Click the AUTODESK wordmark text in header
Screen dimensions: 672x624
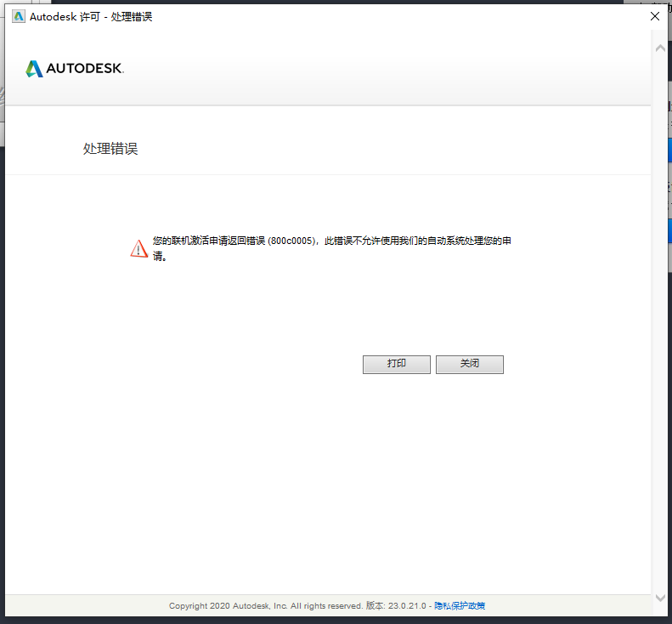point(85,69)
